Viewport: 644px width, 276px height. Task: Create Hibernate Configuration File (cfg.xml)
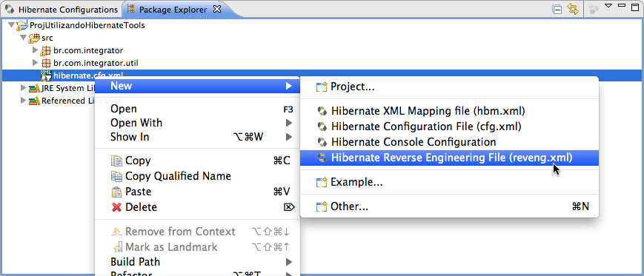449,127
